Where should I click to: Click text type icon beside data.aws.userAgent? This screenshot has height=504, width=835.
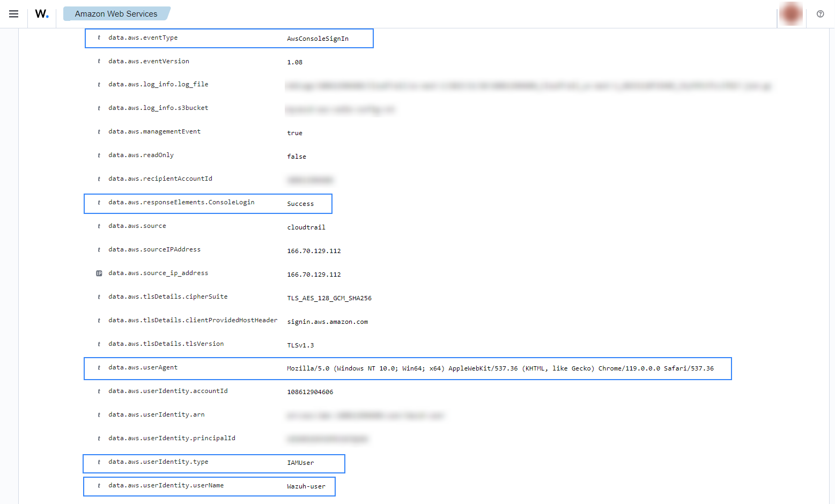click(x=99, y=368)
